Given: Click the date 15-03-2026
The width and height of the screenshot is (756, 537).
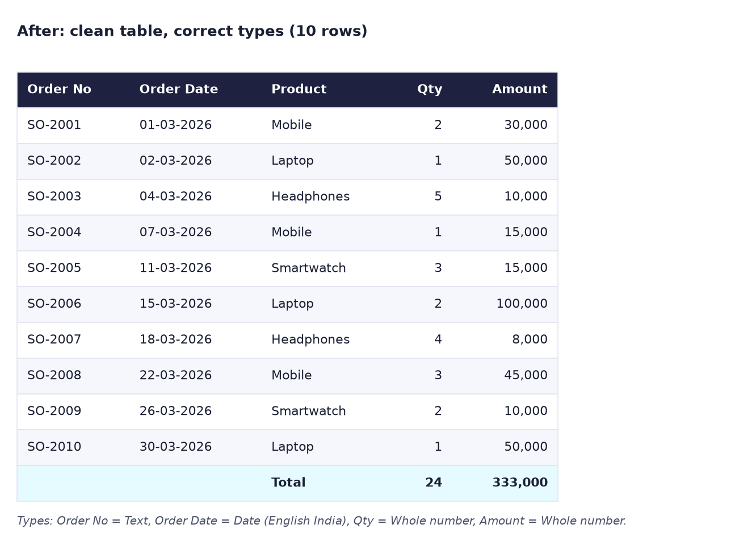Looking at the screenshot, I should (x=175, y=304).
